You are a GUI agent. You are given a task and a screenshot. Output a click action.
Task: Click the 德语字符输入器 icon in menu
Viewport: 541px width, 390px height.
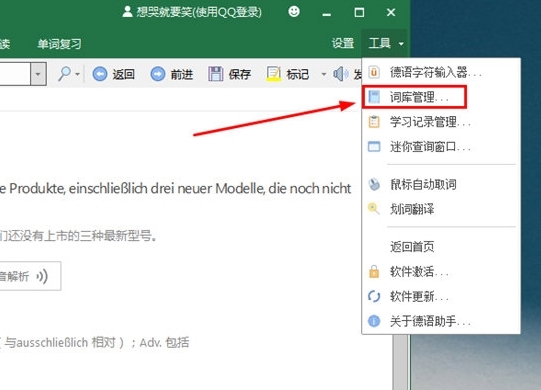pos(374,72)
